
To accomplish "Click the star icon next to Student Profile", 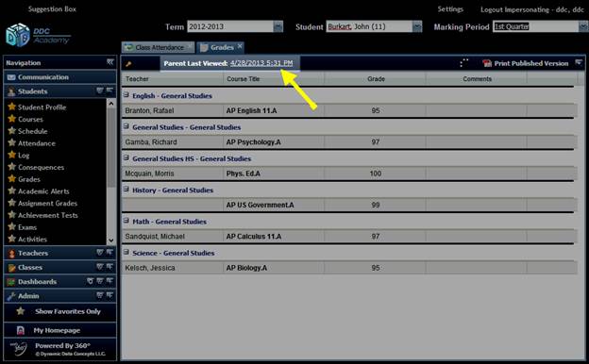I will pyautogui.click(x=12, y=107).
